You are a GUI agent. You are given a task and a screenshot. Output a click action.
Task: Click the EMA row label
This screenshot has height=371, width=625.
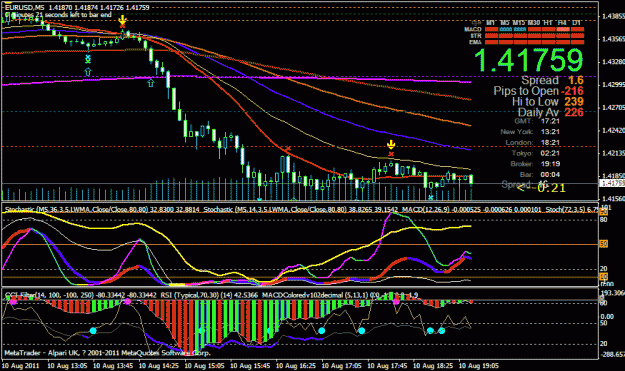(x=476, y=42)
